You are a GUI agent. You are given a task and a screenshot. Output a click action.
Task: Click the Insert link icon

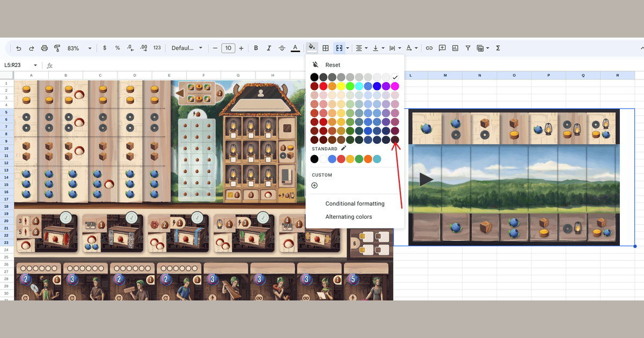point(429,48)
